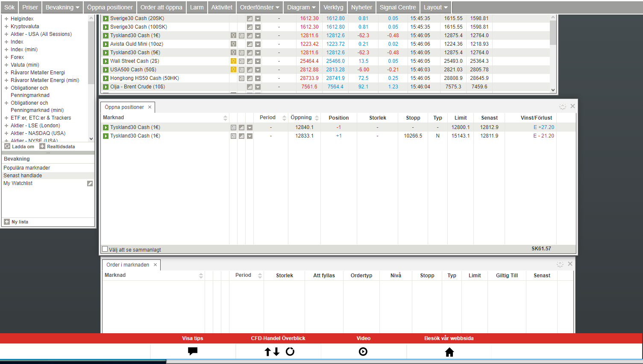The image size is (643, 364).
Task: Click market tree vertical scrollbar thumb
Action: [x=91, y=52]
